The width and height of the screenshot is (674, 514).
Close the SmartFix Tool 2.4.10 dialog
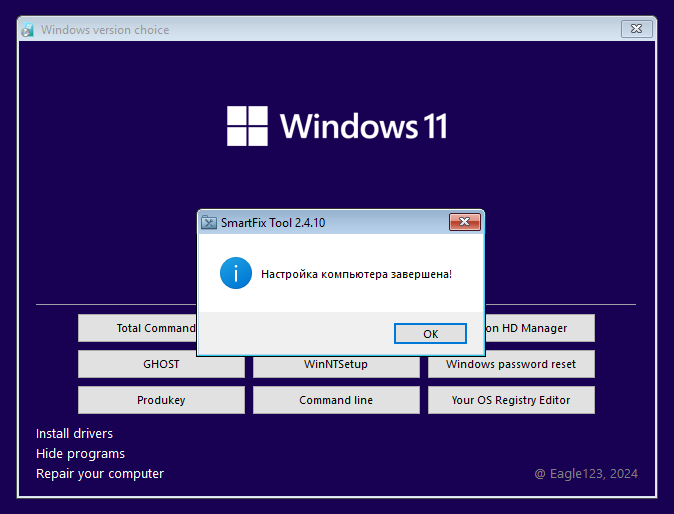tap(465, 222)
